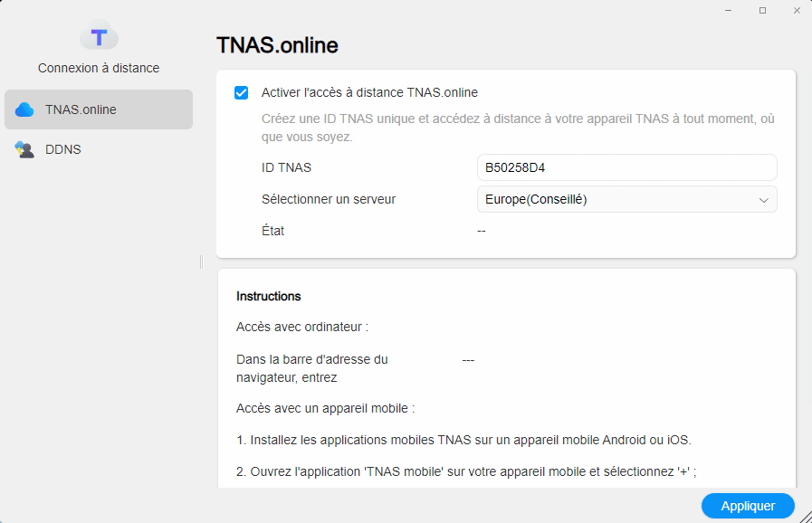
Task: Close the Connexion à distance window
Action: coord(796,10)
